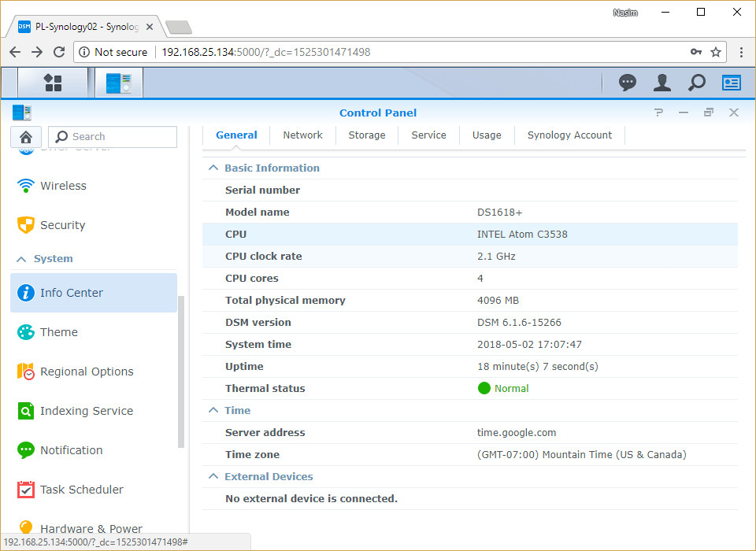The width and height of the screenshot is (756, 551).
Task: Click the Security shield icon
Action: 25,225
